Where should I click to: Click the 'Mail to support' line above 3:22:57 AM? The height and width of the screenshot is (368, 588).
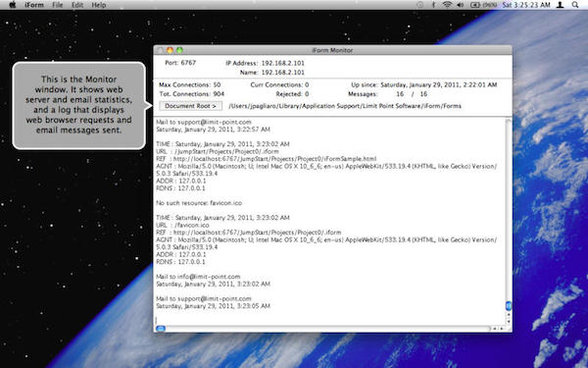tap(204, 122)
